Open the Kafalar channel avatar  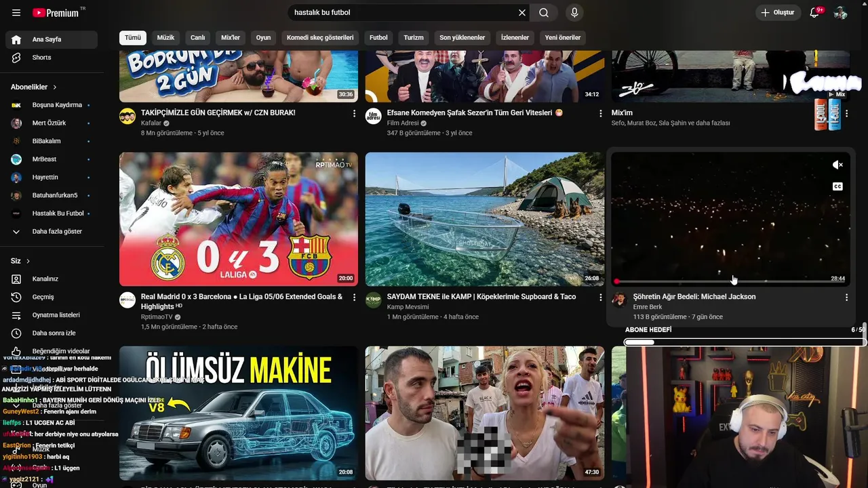[127, 116]
